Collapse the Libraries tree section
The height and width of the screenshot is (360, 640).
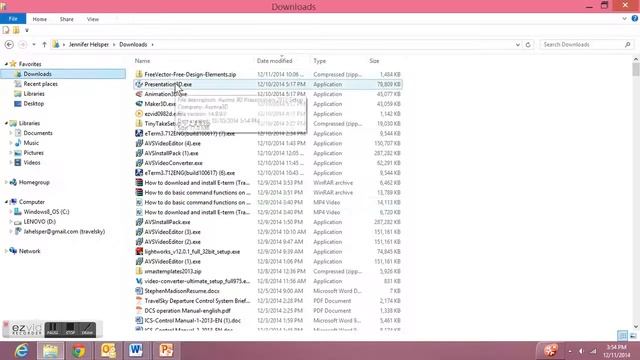(6, 123)
